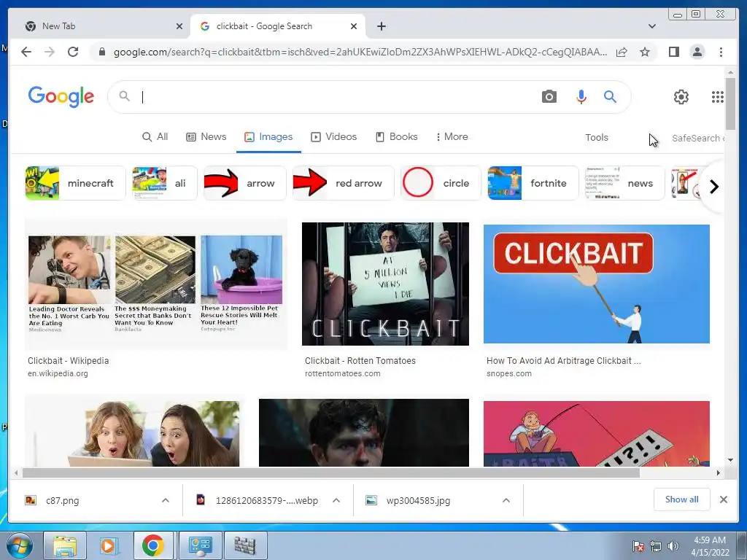Click Show all downloads
The width and height of the screenshot is (747, 560).
point(682,499)
